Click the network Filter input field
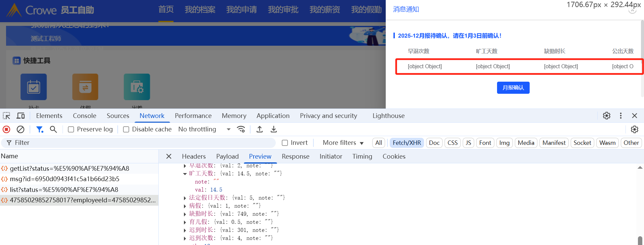 pos(138,143)
